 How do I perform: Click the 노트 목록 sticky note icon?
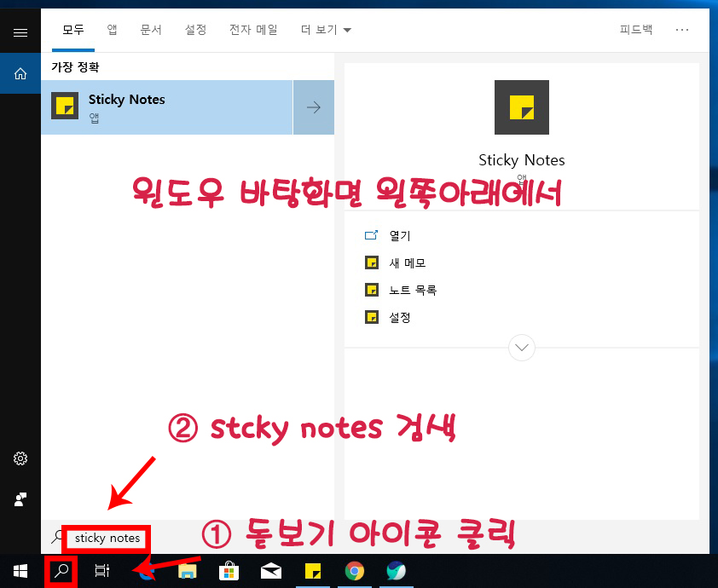[x=371, y=290]
